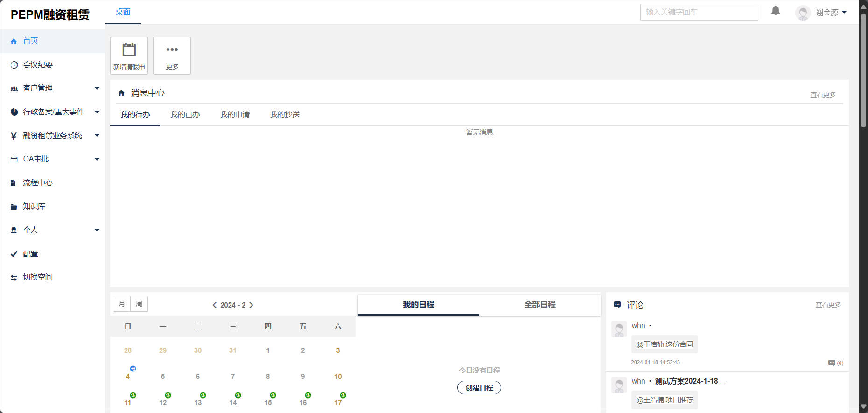Click the comment reply count icon
Image resolution: width=868 pixels, height=413 pixels.
tap(832, 363)
